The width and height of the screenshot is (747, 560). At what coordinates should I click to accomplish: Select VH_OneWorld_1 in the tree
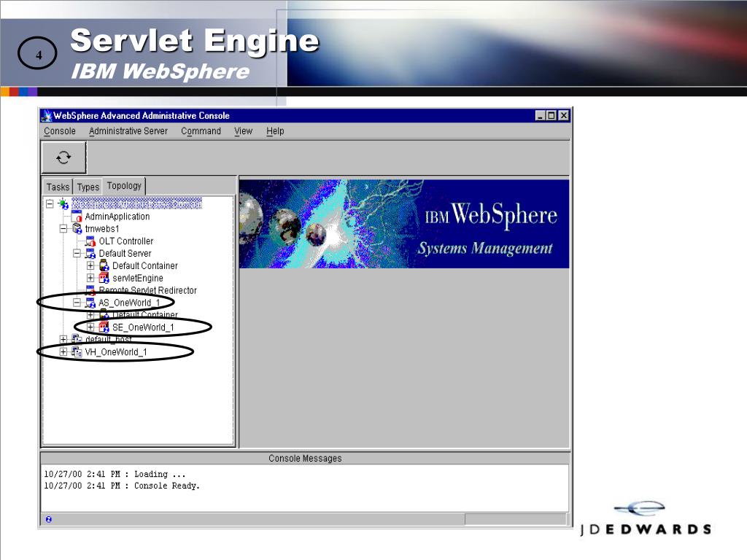click(116, 352)
